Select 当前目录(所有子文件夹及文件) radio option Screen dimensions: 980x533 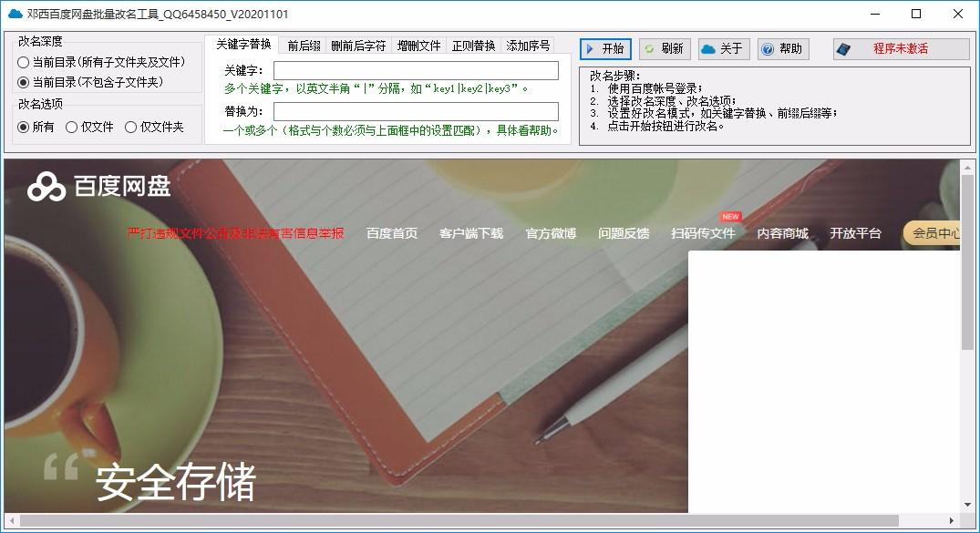(24, 63)
